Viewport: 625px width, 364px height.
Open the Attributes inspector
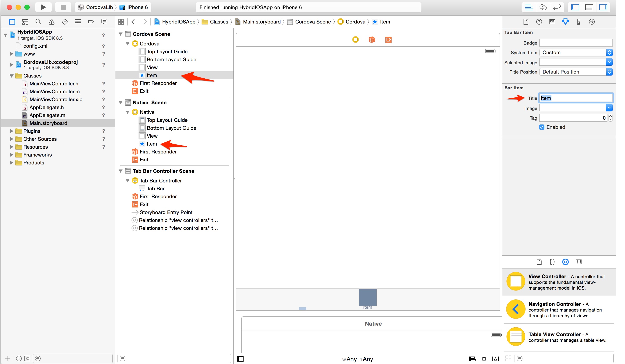(x=565, y=22)
